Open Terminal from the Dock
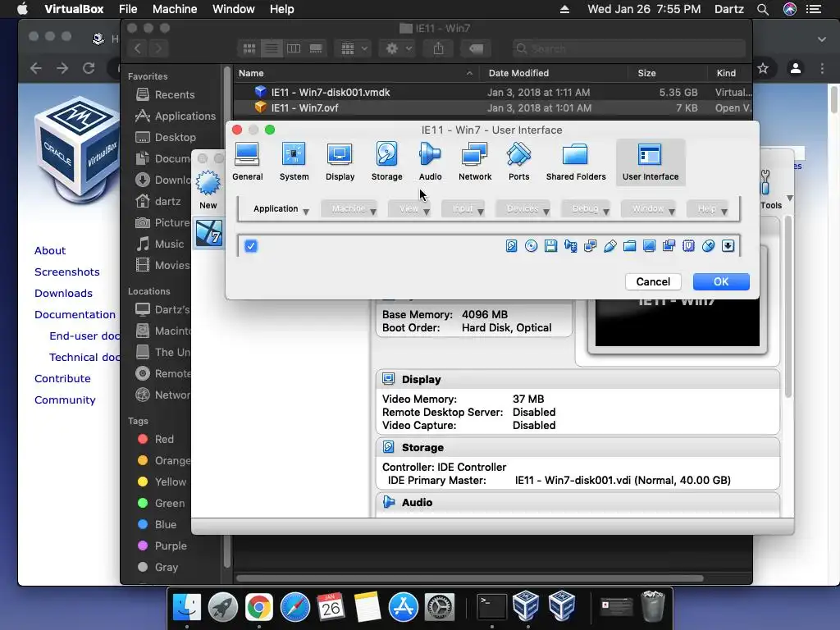 pyautogui.click(x=491, y=607)
